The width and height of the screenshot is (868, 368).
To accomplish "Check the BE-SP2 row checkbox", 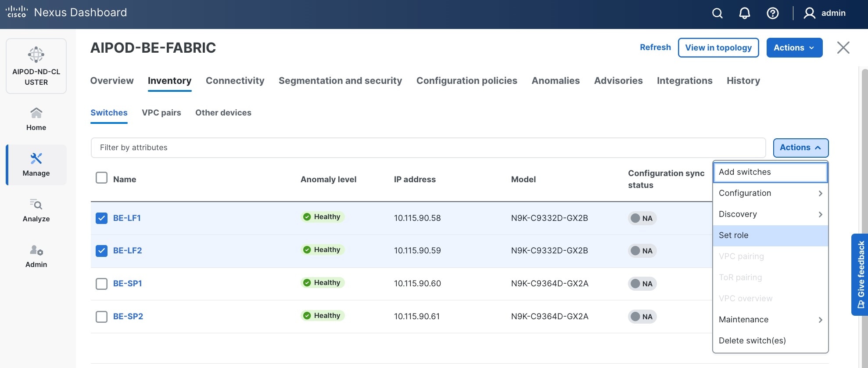I will click(101, 317).
